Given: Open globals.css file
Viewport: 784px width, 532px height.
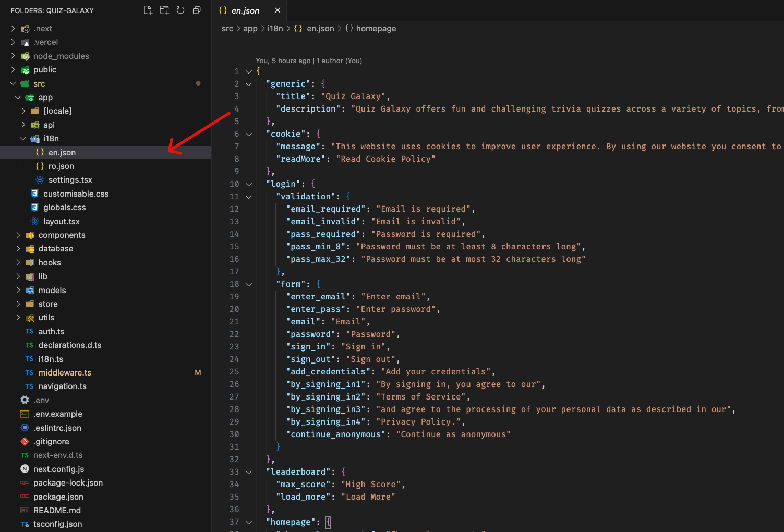Looking at the screenshot, I should pyautogui.click(x=105, y=208).
